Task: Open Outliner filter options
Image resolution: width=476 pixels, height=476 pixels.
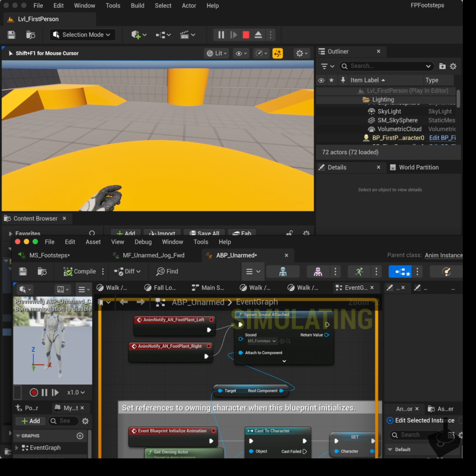Action: point(327,66)
